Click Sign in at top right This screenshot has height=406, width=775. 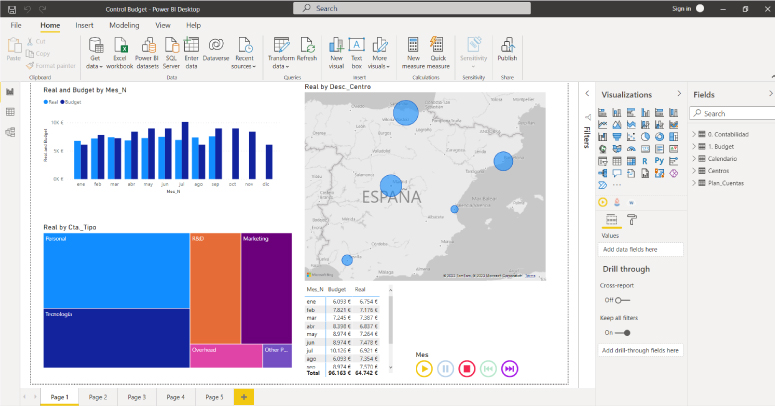[x=682, y=9]
